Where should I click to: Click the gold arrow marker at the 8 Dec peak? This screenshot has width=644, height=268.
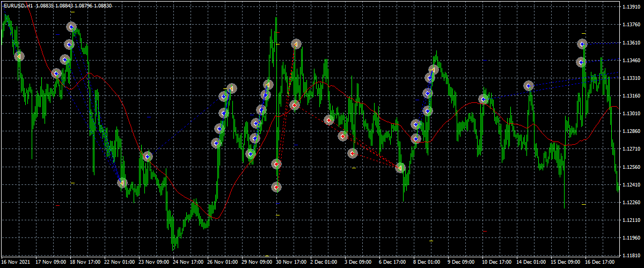click(434, 69)
